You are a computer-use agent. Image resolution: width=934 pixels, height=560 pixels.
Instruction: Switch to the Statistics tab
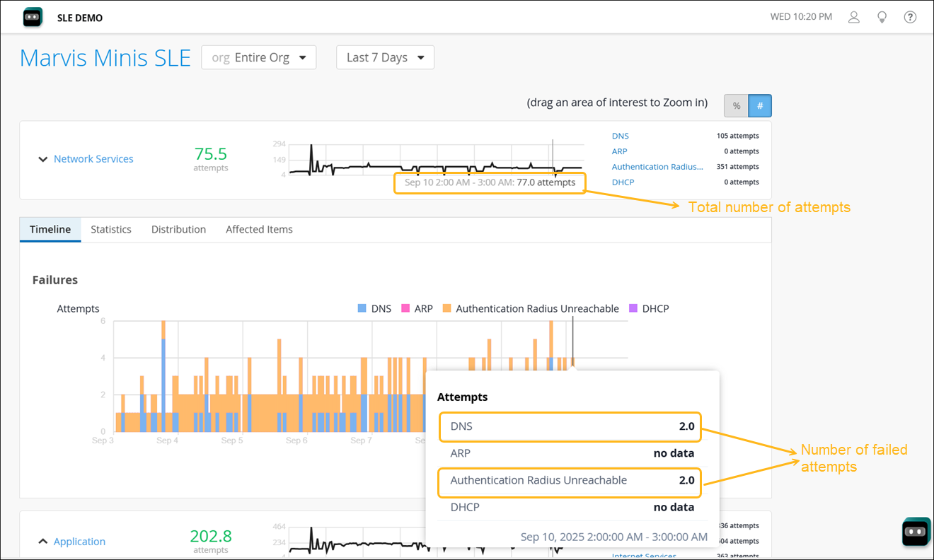[x=111, y=229]
